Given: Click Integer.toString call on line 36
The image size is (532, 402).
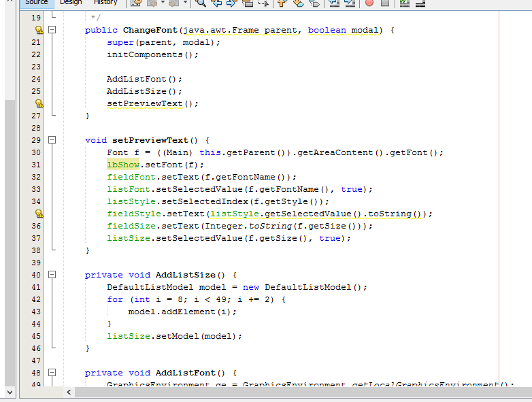Looking at the screenshot, I should (x=248, y=227).
